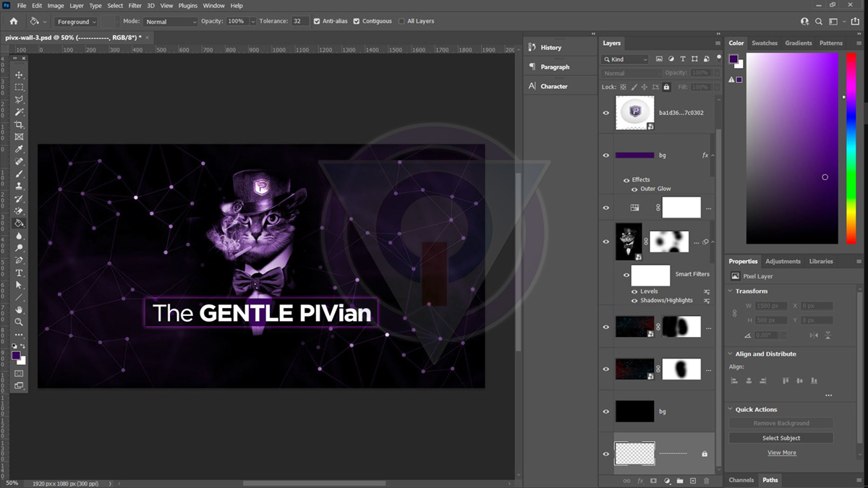This screenshot has height=488, width=868.
Task: Select the Horizontal Type tool
Action: (x=20, y=273)
